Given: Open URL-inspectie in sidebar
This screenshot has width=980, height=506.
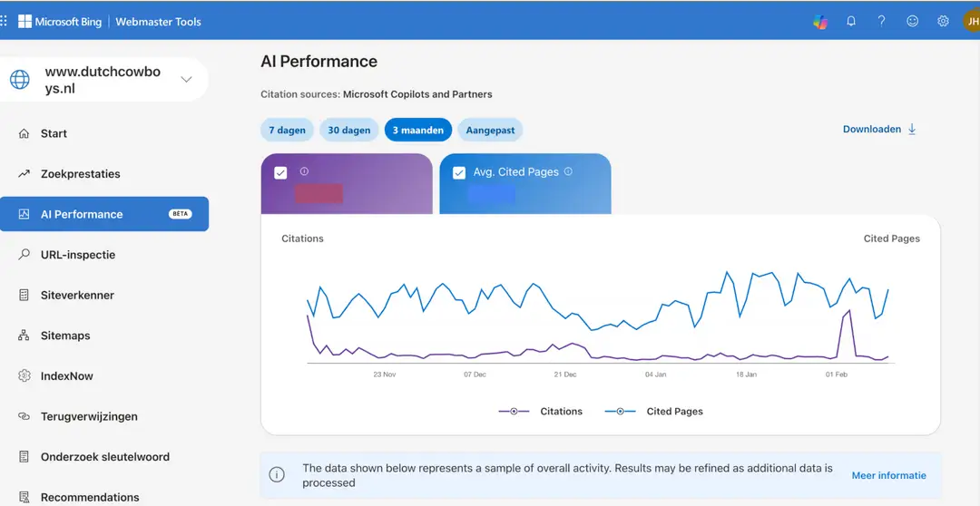Looking at the screenshot, I should pos(104,254).
